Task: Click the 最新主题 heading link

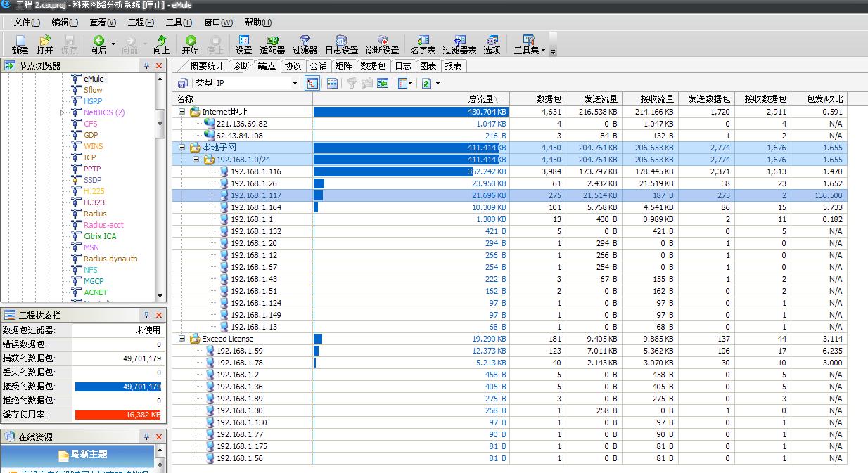Action: [x=89, y=454]
